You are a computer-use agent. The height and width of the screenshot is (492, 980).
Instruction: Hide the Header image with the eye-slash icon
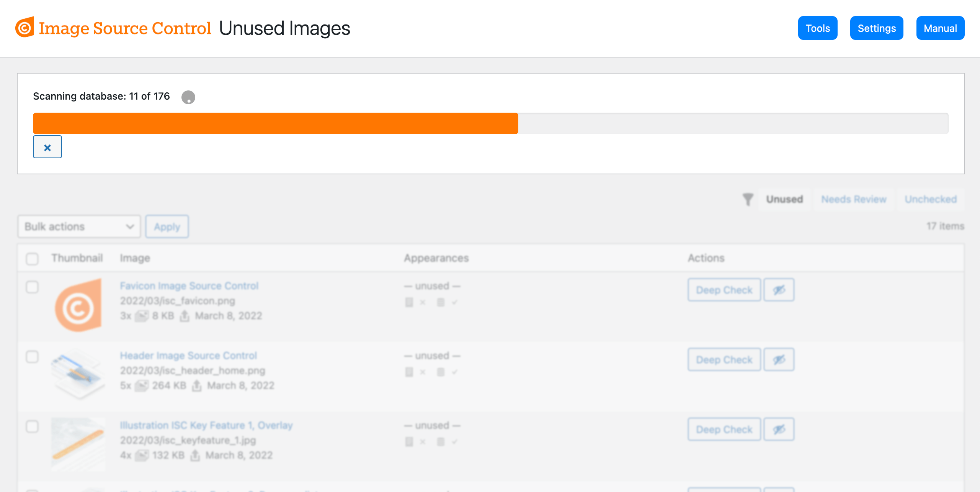click(779, 360)
